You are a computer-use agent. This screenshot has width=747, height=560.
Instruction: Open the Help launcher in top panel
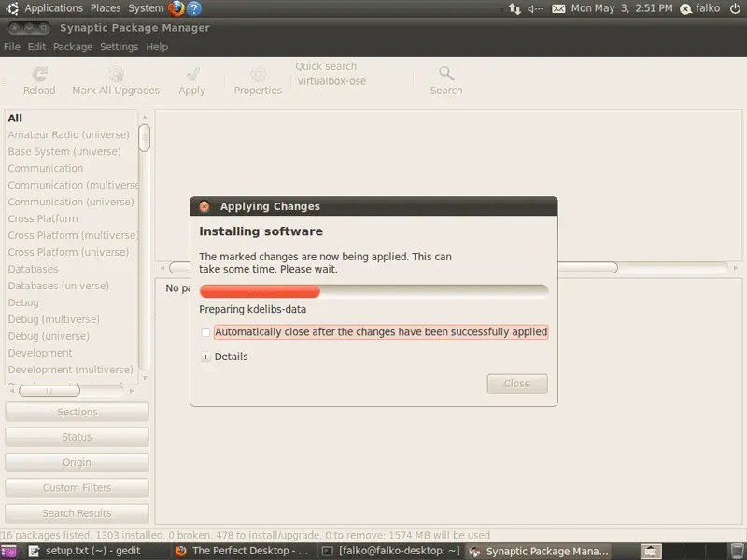[194, 8]
